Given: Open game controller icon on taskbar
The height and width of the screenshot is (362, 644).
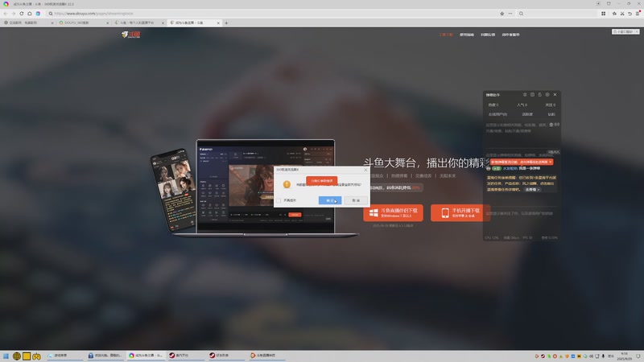Looking at the screenshot, I should [36, 356].
